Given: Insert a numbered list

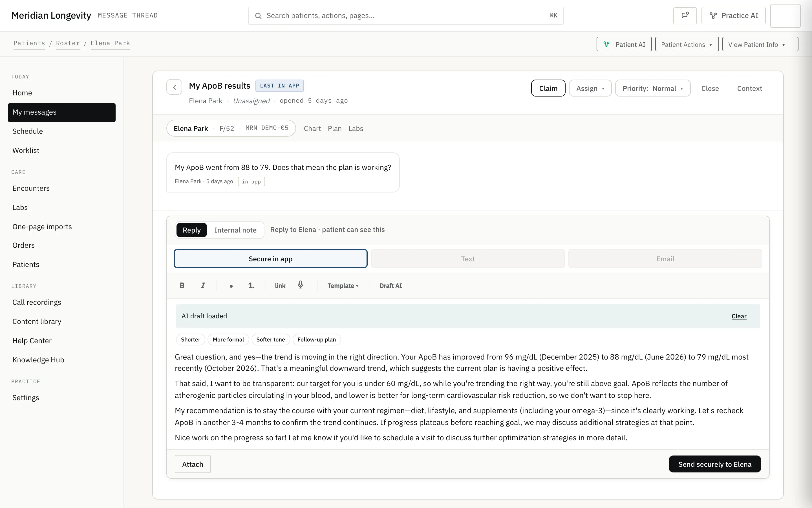Looking at the screenshot, I should pos(251,286).
